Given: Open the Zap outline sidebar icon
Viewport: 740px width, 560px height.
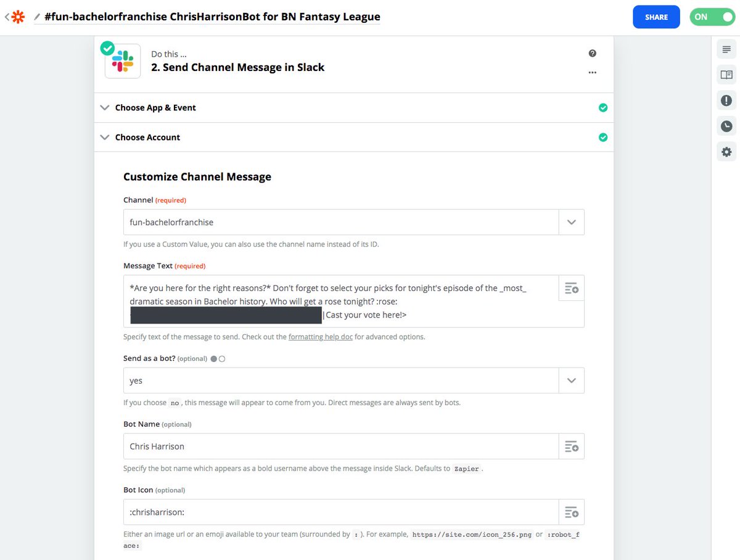Looking at the screenshot, I should point(726,49).
